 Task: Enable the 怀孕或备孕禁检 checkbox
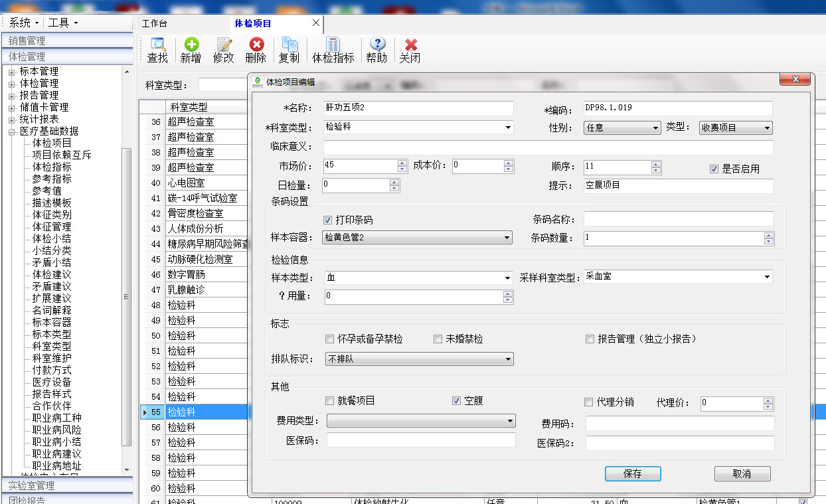330,339
